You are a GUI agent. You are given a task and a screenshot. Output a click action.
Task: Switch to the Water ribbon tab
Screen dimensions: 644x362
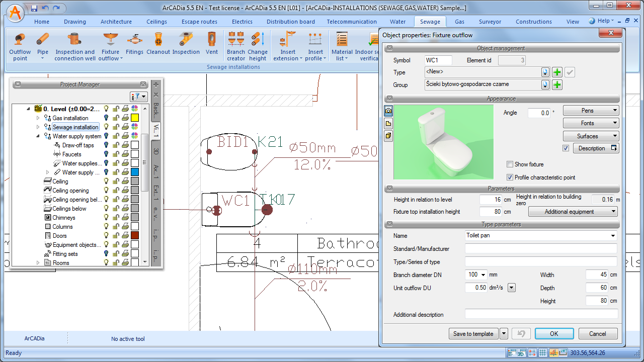pyautogui.click(x=397, y=22)
